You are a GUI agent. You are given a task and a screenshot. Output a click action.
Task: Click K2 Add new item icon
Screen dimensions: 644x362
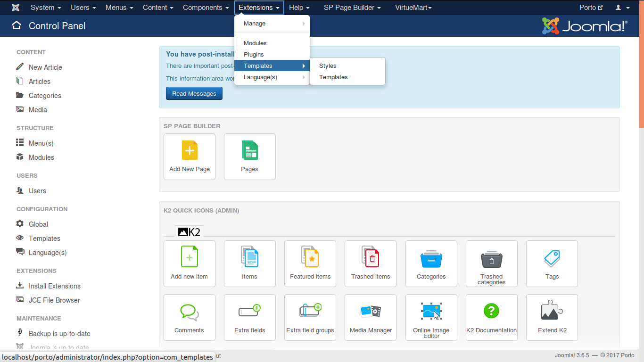point(190,263)
